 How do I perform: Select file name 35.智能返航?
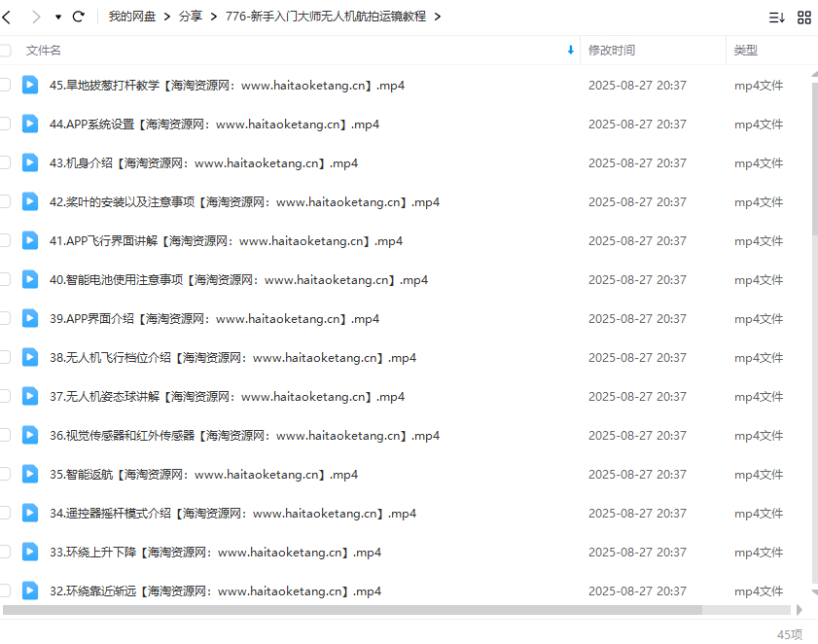[203, 475]
